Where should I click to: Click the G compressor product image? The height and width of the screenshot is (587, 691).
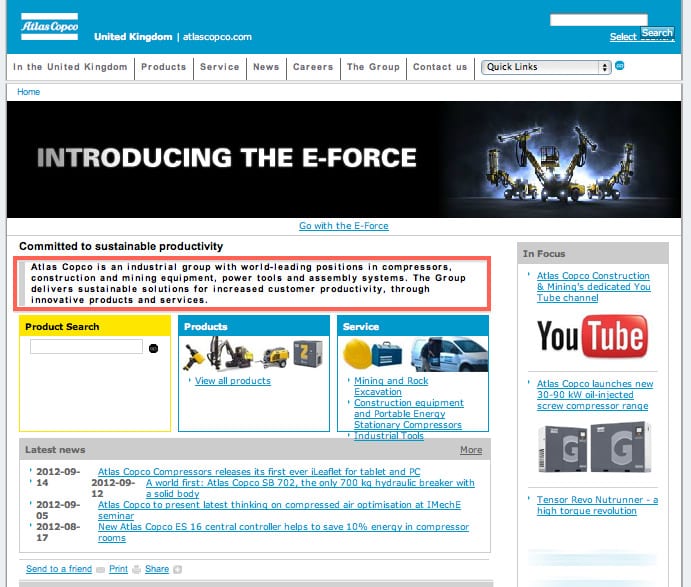[x=591, y=448]
